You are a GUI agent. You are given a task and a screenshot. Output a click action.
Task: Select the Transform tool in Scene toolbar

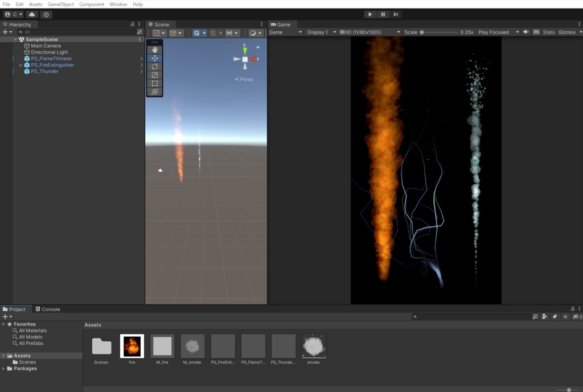[155, 92]
